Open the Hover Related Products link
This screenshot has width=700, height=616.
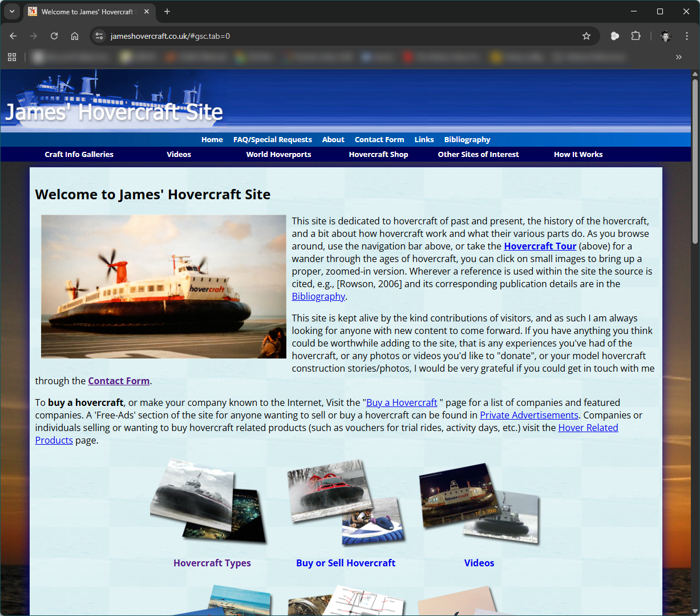(x=588, y=428)
